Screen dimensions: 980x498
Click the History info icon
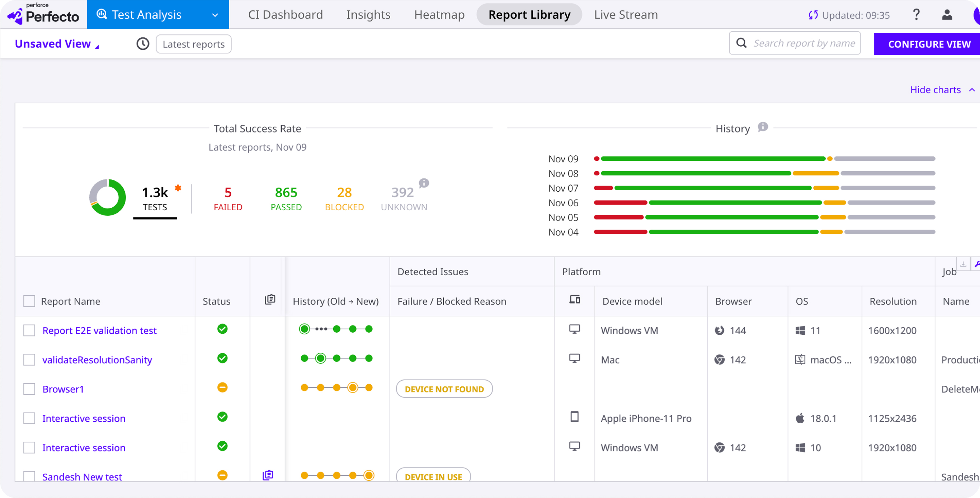(x=763, y=127)
